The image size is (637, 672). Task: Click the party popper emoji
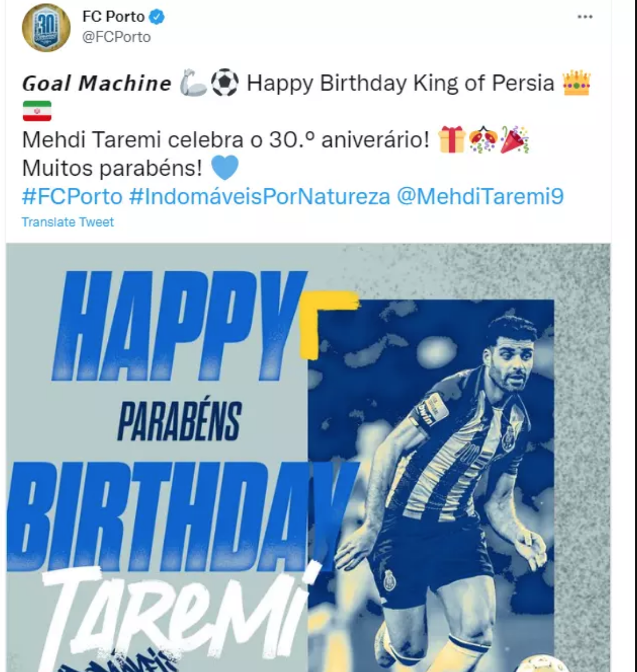point(515,140)
